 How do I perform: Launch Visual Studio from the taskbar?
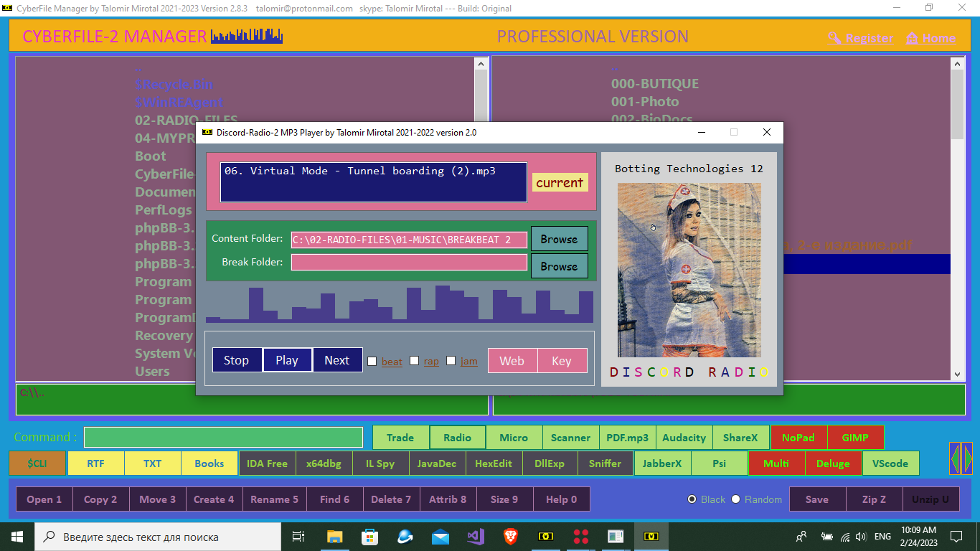pos(475,536)
